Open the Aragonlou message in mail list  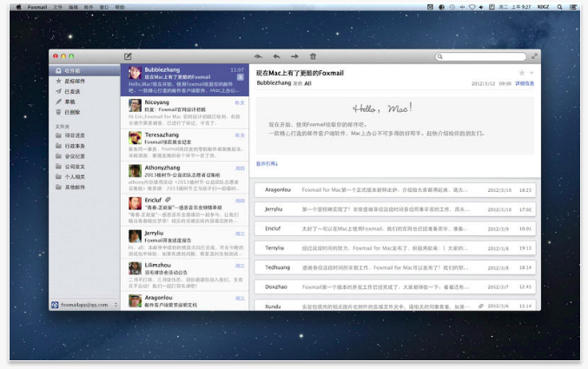(x=184, y=301)
